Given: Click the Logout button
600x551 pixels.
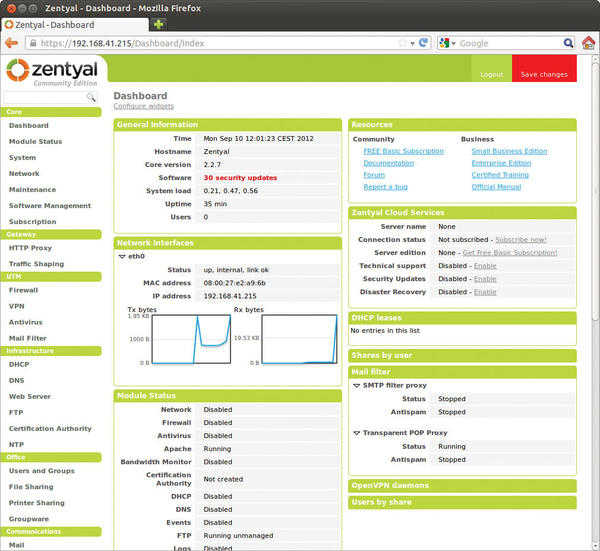Looking at the screenshot, I should click(x=492, y=68).
